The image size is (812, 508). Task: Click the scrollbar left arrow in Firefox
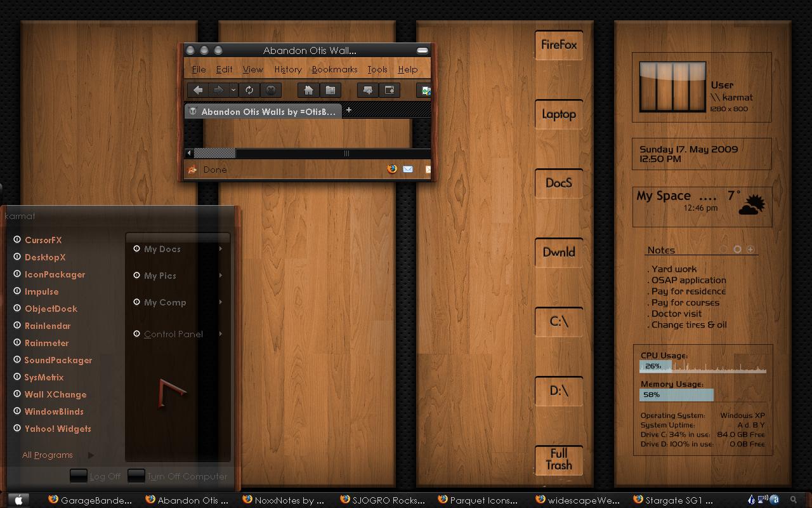pyautogui.click(x=189, y=153)
